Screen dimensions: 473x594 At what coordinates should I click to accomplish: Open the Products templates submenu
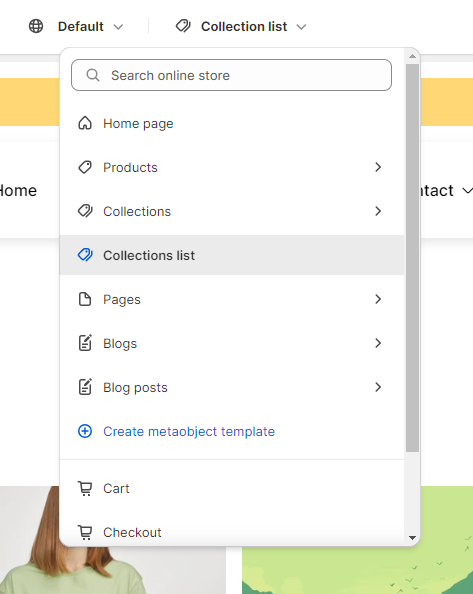(231, 167)
